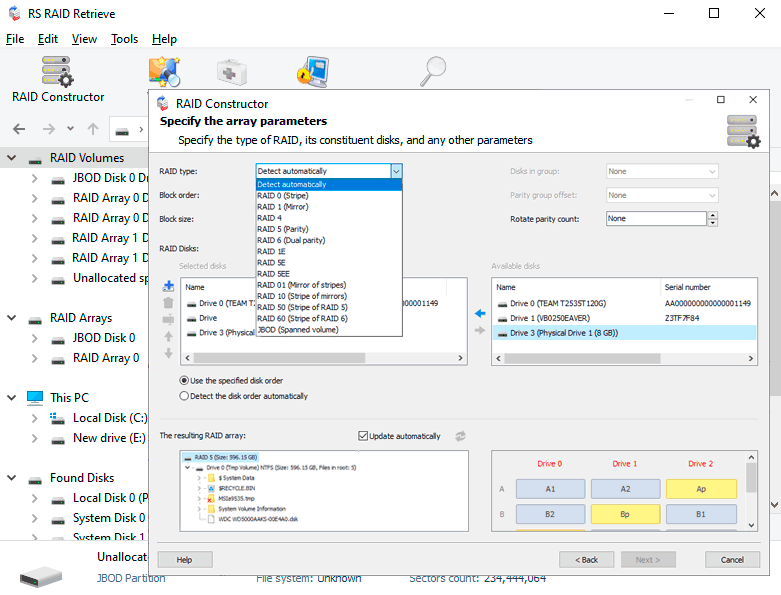Viewport: 781px width, 595px height.
Task: Click the add disk plus icon
Action: [x=168, y=286]
